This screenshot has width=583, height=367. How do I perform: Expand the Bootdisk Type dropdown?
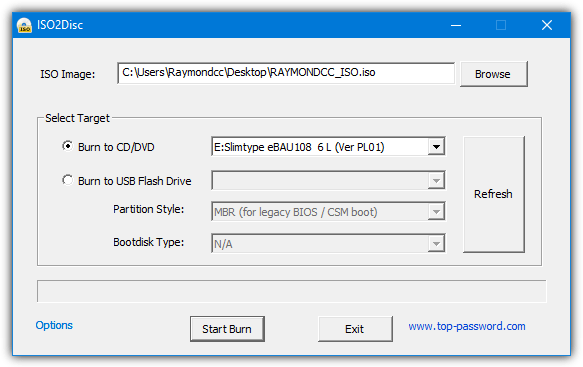(x=436, y=244)
